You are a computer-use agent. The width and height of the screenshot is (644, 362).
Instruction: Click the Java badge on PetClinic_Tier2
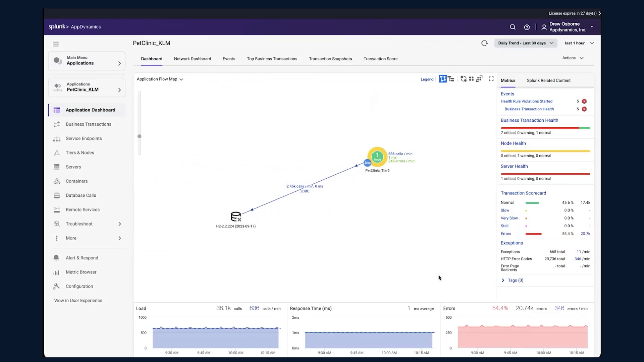[367, 163]
